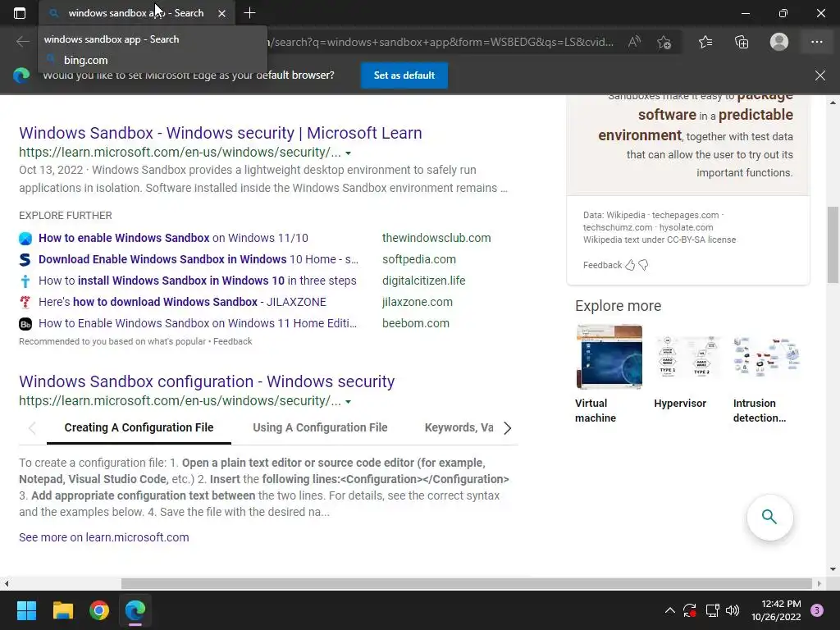The height and width of the screenshot is (630, 840).
Task: Click the floating search magnifier button
Action: click(x=769, y=517)
